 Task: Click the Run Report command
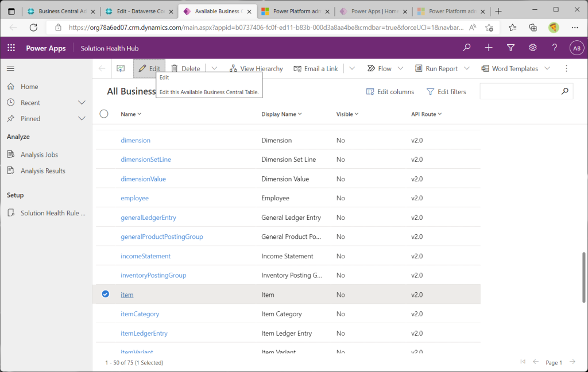coord(436,69)
